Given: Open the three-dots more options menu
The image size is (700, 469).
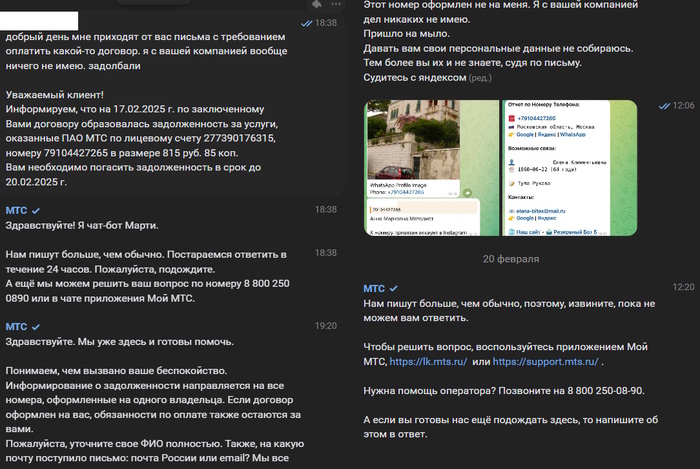Looking at the screenshot, I should 337,4.
